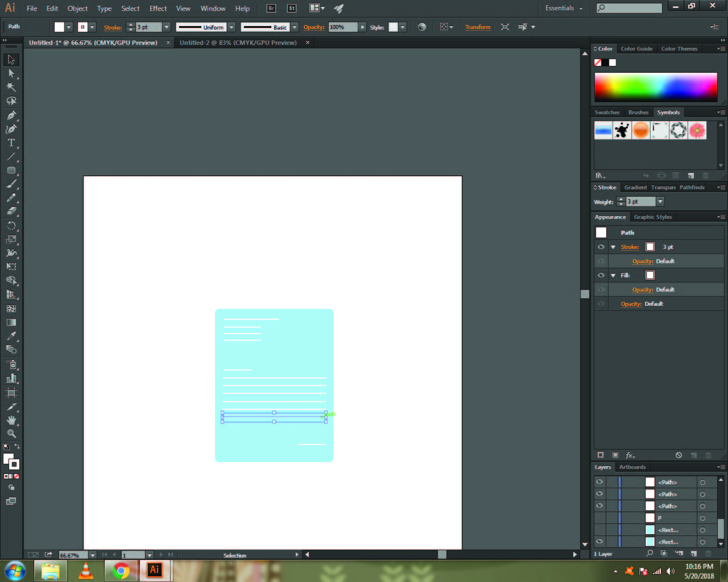This screenshot has height=582, width=728.
Task: Click Recolor Artwork wheel icon
Action: coord(421,27)
